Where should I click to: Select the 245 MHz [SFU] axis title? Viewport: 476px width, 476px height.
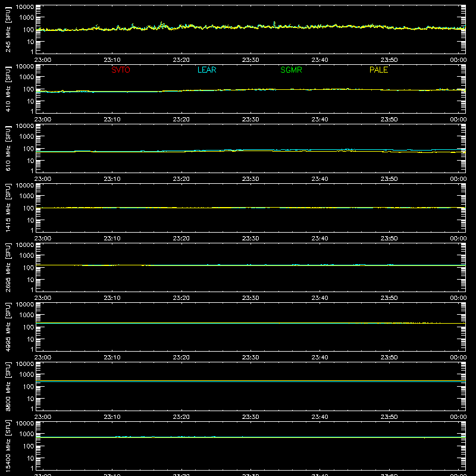pos(8,30)
